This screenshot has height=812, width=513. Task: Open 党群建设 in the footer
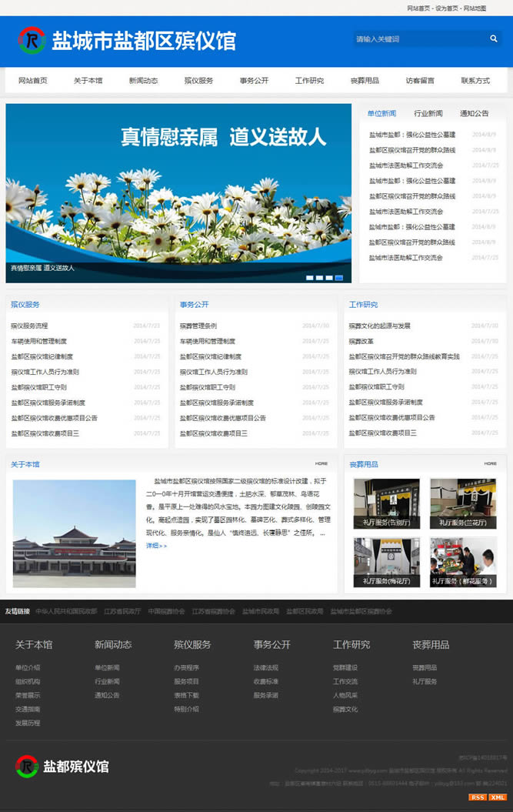(345, 667)
